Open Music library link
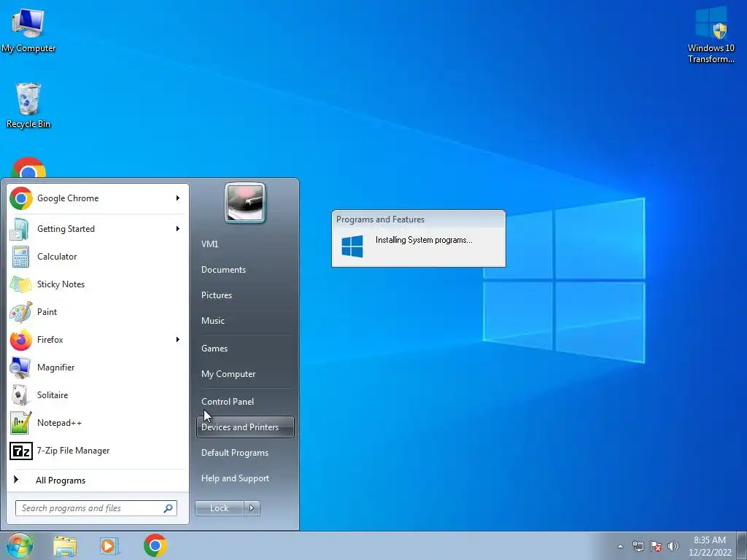 click(x=212, y=321)
